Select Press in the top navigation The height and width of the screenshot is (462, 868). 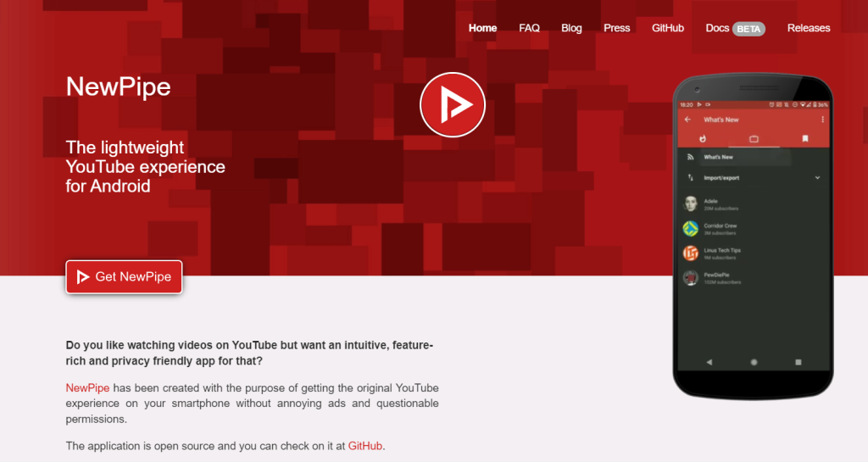(x=617, y=28)
